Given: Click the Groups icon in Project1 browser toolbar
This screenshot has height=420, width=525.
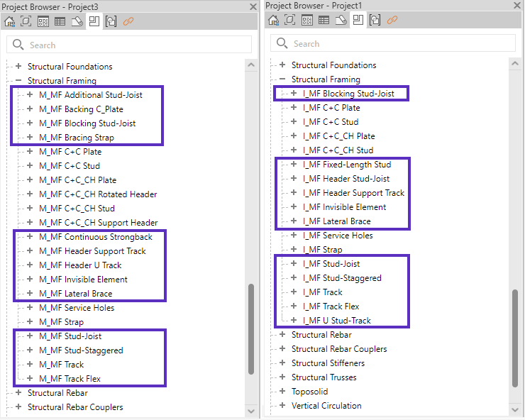Looking at the screenshot, I should [375, 20].
